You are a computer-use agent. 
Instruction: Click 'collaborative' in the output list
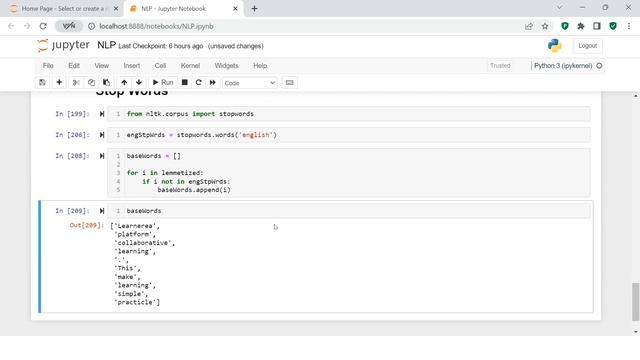tap(144, 243)
